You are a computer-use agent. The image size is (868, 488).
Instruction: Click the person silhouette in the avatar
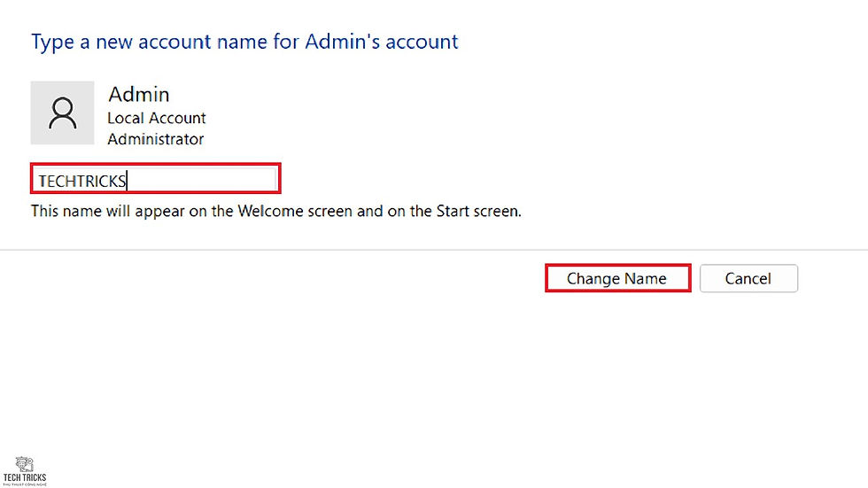(63, 112)
